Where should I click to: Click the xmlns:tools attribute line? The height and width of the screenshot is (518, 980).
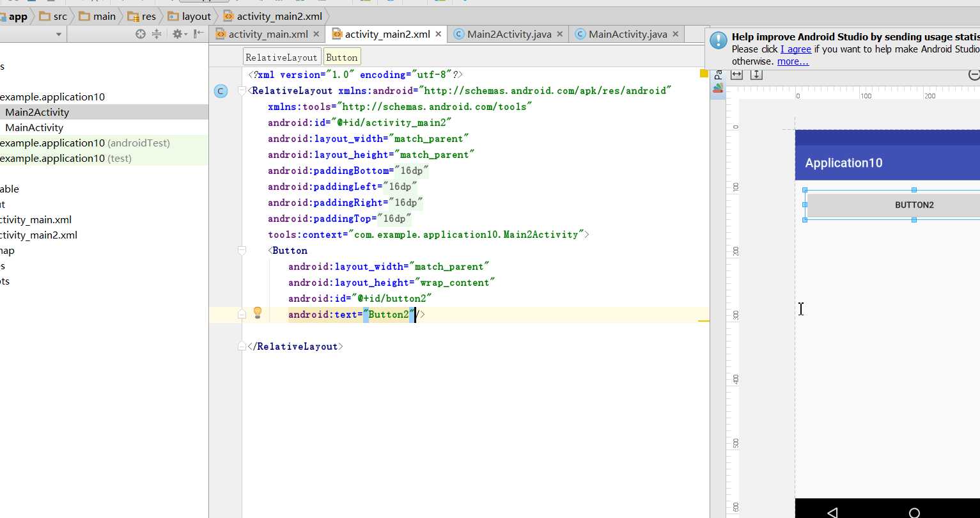point(400,107)
